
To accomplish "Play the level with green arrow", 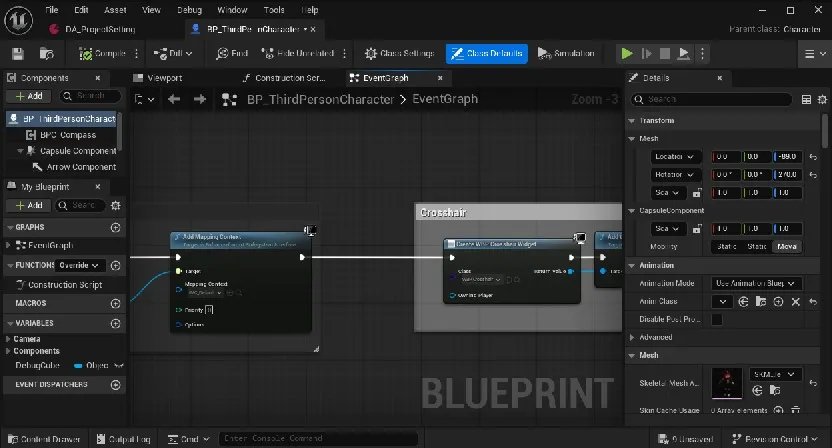I will (627, 54).
